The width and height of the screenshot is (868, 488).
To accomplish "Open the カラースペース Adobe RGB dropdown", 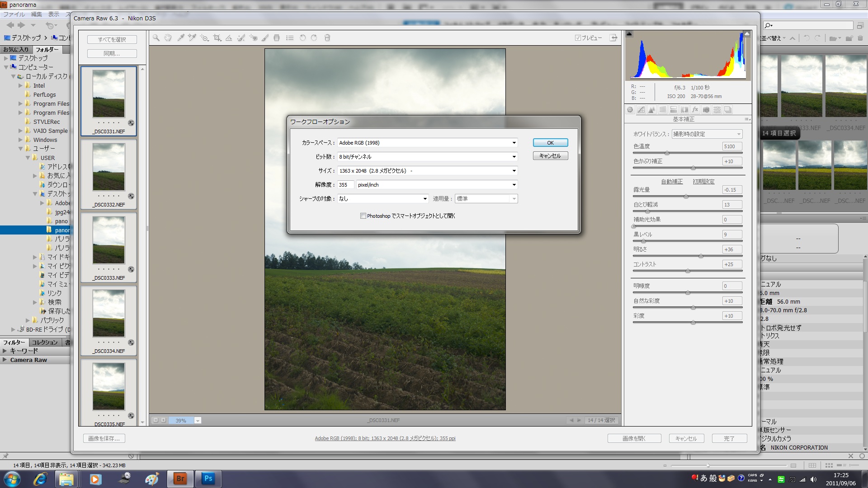I will (427, 143).
